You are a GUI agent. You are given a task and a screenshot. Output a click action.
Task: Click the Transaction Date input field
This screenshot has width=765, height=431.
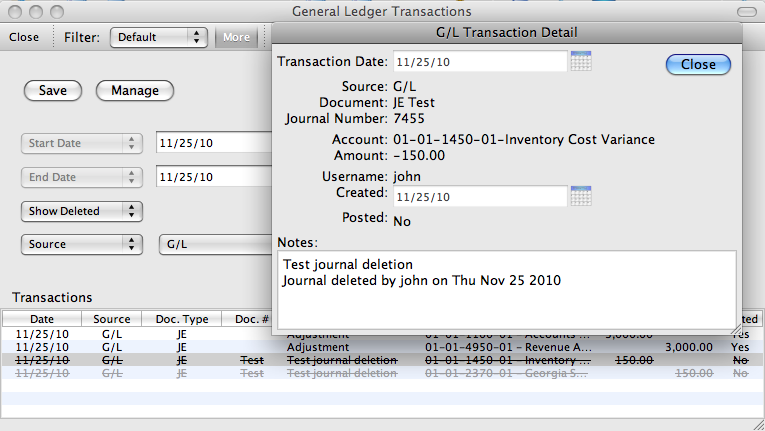[x=480, y=62]
